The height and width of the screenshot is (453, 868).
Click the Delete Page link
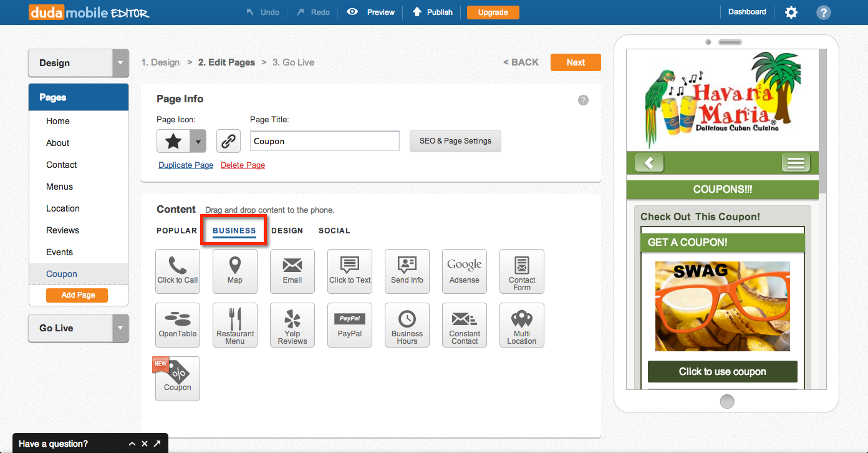[243, 165]
